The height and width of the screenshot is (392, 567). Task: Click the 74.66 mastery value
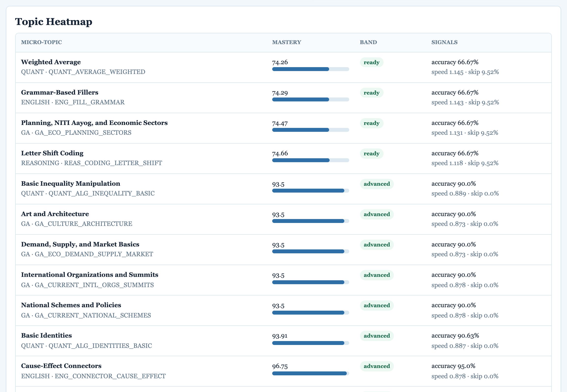tap(280, 154)
